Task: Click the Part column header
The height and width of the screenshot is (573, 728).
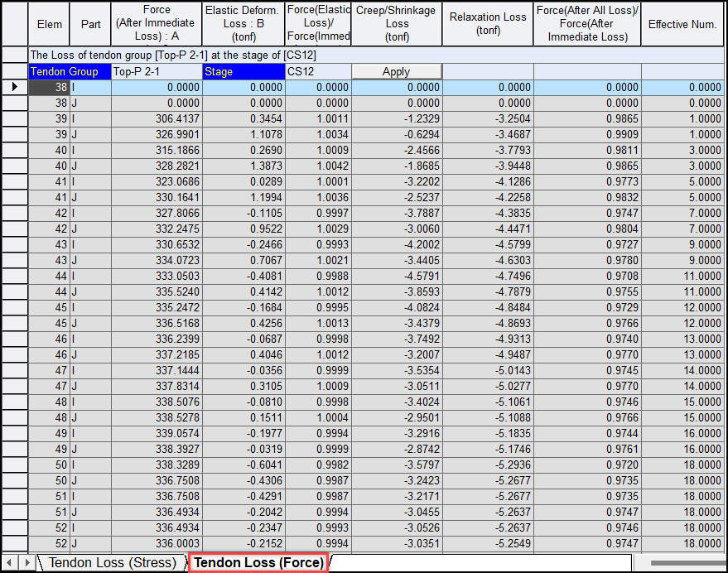Action: coord(90,24)
